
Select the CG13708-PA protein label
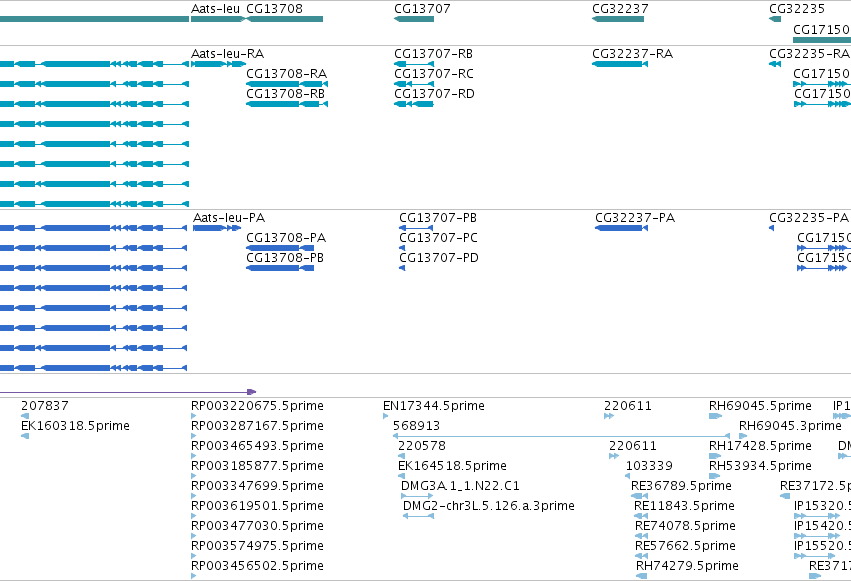[x=286, y=238]
